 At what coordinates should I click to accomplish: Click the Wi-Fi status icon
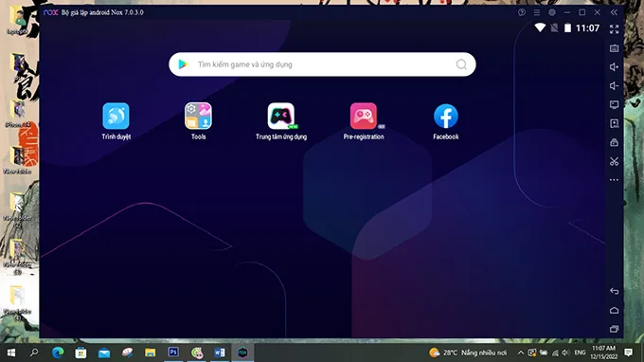pyautogui.click(x=540, y=27)
